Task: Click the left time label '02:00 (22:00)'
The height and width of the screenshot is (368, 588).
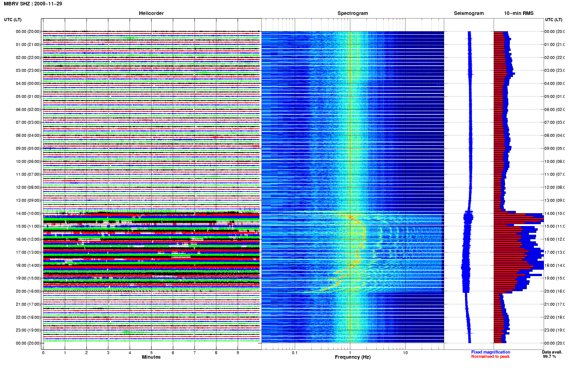Action: pos(28,58)
